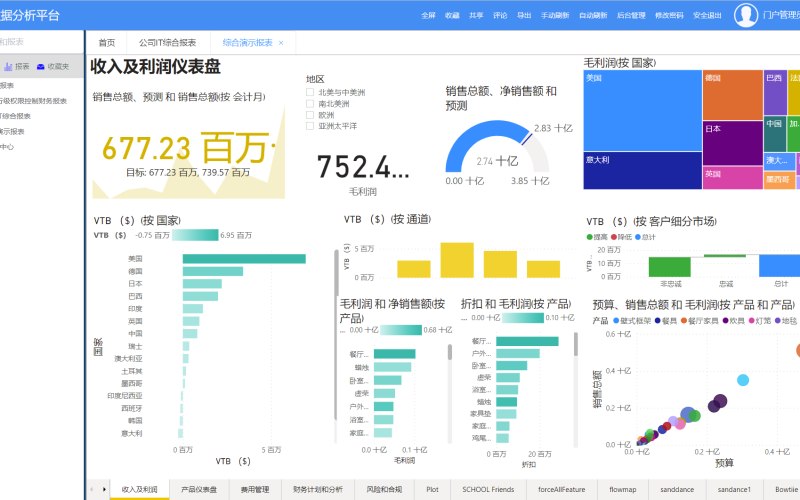Check the 亚洲太平洋 region checkbox

point(310,126)
